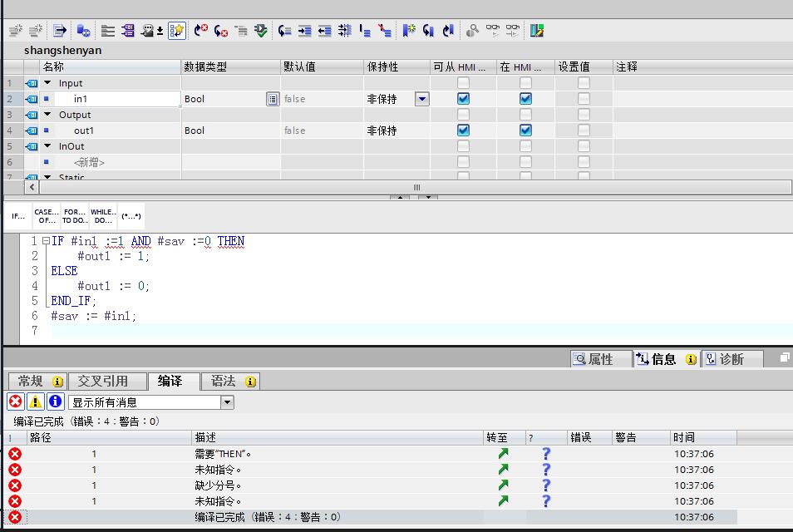Viewport: 793px width, 532px height.
Task: Click the 数据类型 column header
Action: pyautogui.click(x=230, y=66)
